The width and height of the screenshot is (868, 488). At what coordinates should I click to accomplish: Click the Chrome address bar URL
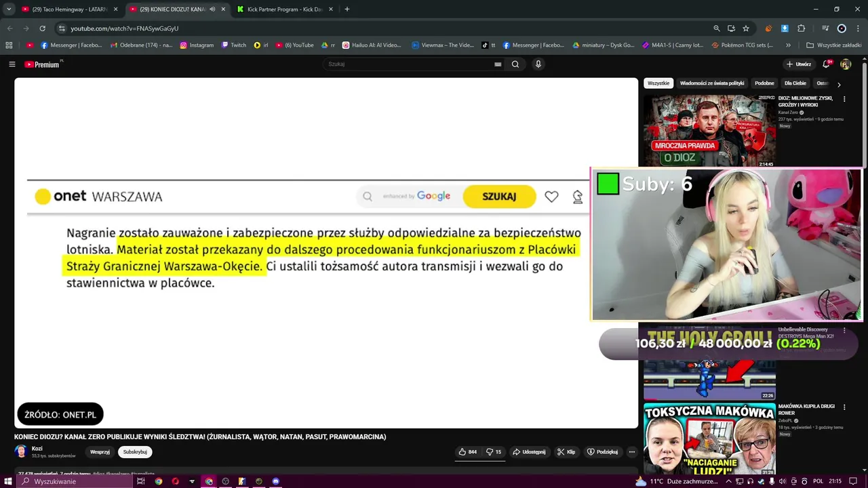pos(125,28)
